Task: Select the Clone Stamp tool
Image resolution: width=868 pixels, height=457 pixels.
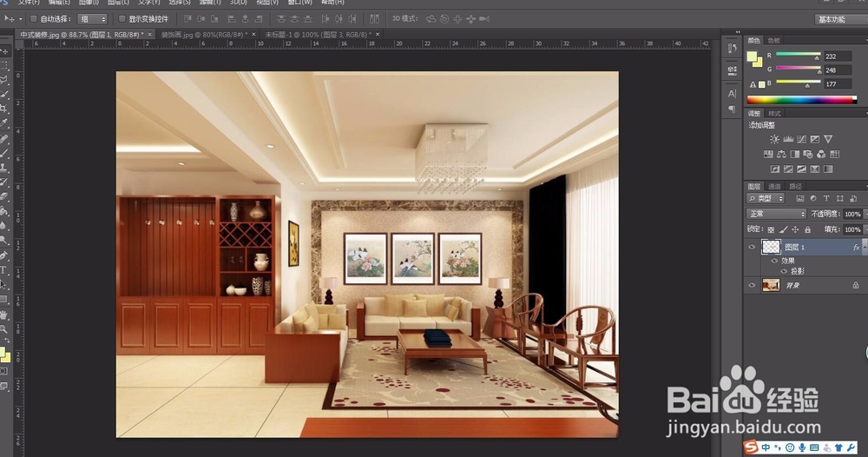Action: click(x=3, y=168)
